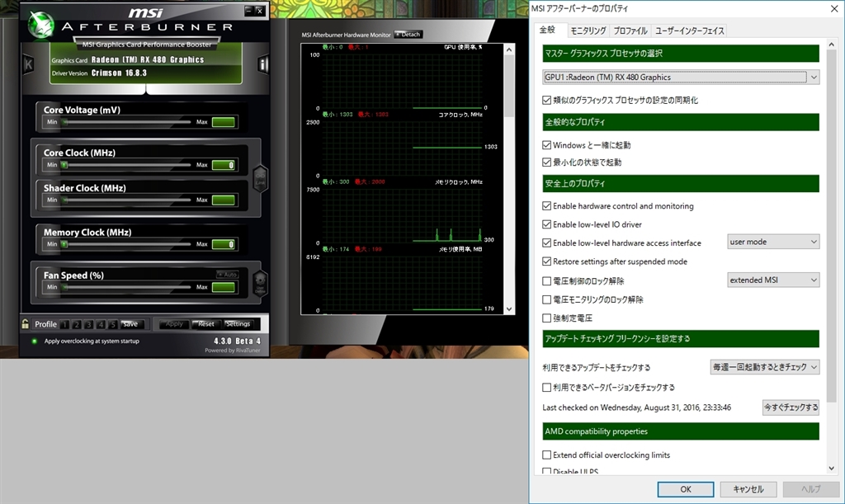Switch to the プロファイル tab
The image size is (845, 504).
click(x=630, y=31)
